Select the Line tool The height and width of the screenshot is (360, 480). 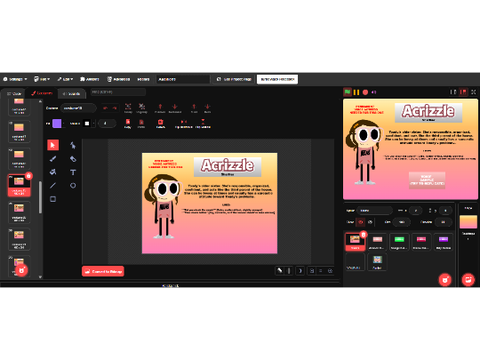tap(53, 186)
